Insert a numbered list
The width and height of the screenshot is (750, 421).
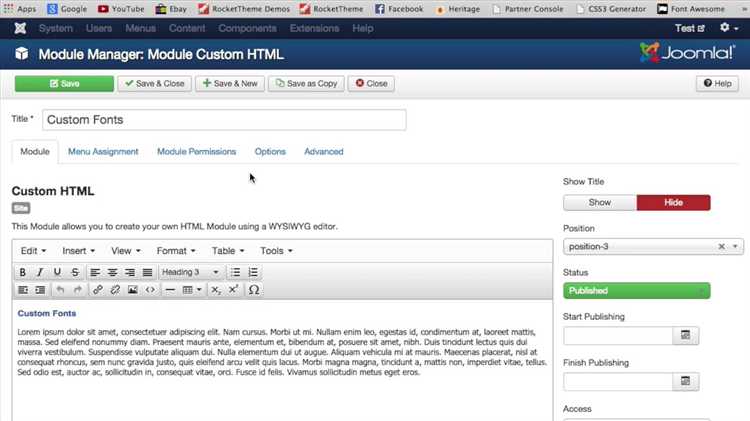coord(253,272)
